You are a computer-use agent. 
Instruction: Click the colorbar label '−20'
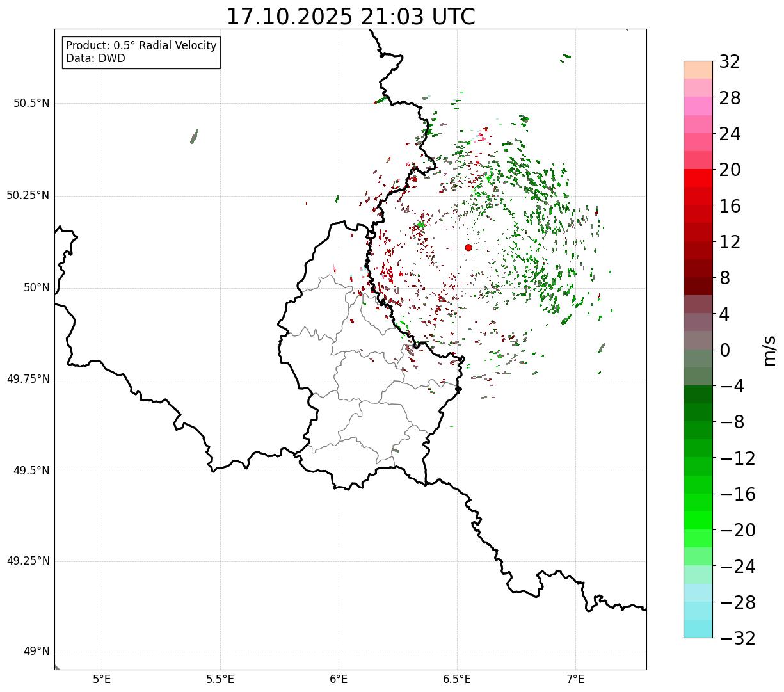tap(737, 530)
